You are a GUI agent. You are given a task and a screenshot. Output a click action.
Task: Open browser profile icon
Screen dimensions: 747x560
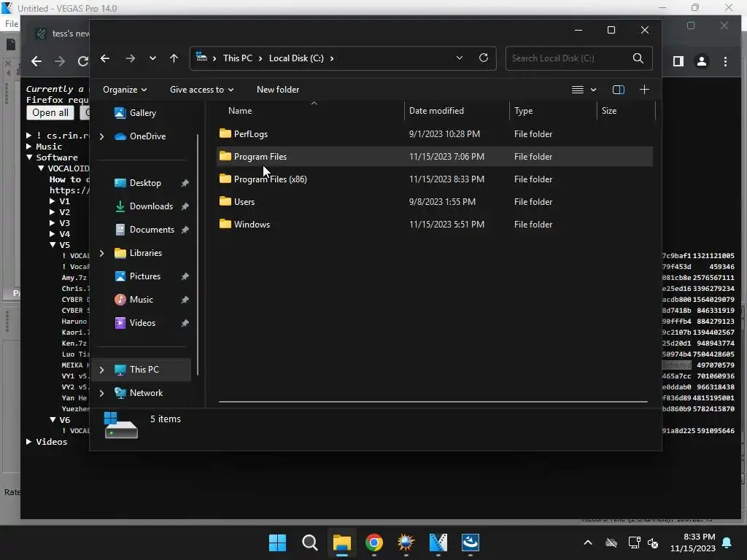[702, 61]
